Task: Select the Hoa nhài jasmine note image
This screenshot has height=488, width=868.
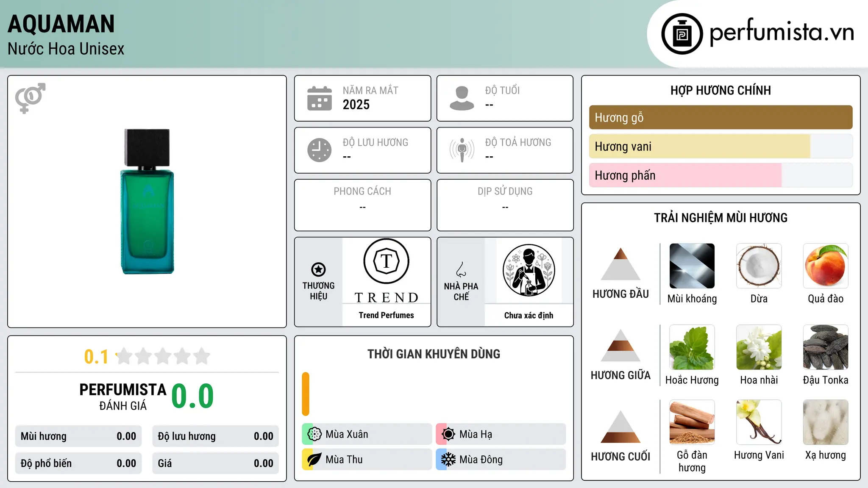Action: point(759,347)
